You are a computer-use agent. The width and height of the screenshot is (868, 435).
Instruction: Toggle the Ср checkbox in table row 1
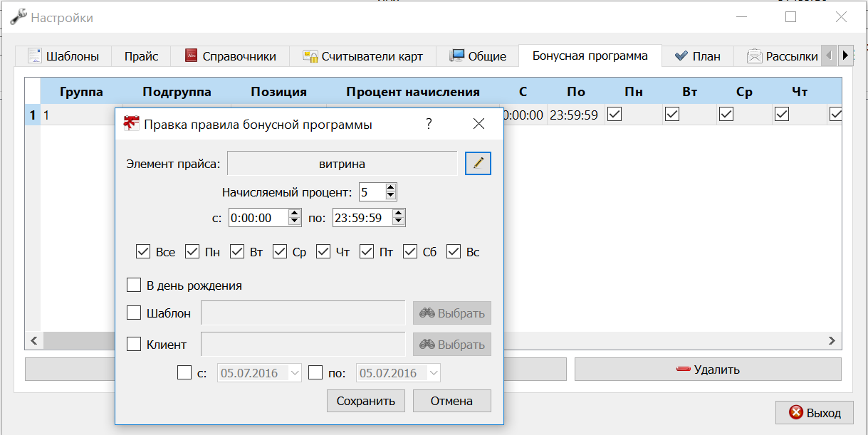(726, 114)
